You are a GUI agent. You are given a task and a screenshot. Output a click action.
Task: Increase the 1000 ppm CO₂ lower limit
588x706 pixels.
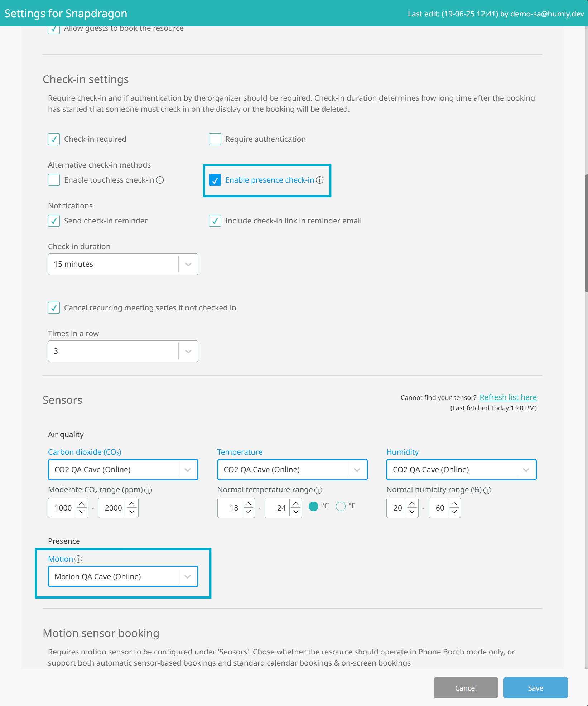click(x=82, y=504)
